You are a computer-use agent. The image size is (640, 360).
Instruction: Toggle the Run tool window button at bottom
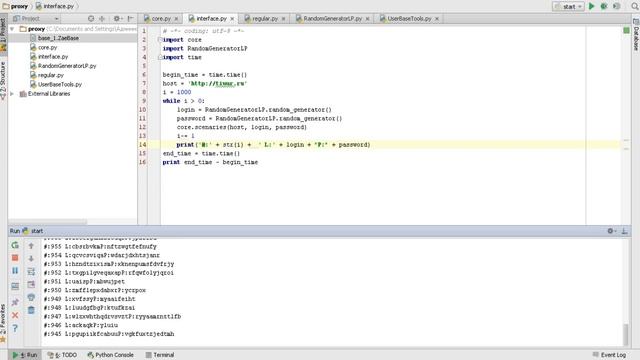pos(25,355)
